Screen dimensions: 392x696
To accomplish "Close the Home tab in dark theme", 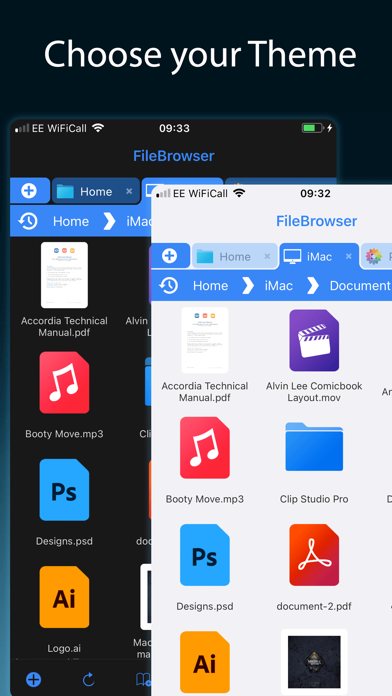I will pyautogui.click(x=129, y=191).
